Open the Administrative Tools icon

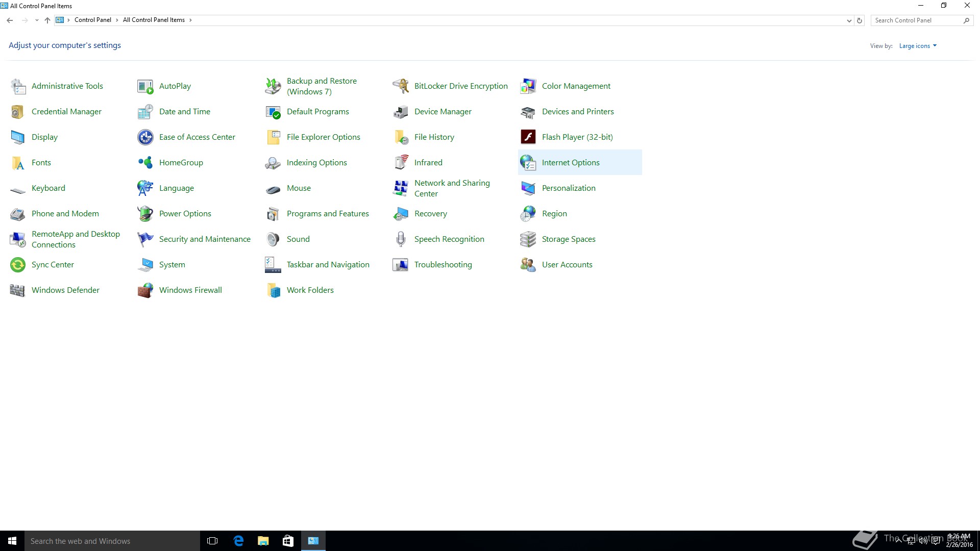[18, 86]
